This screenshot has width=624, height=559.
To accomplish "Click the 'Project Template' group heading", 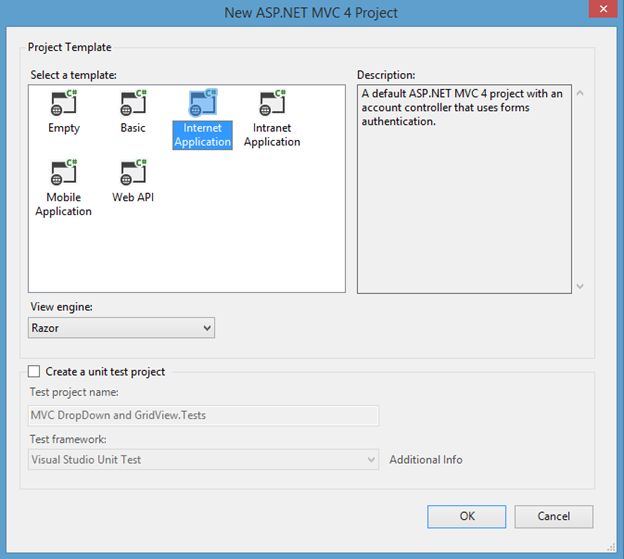I will pos(70,47).
